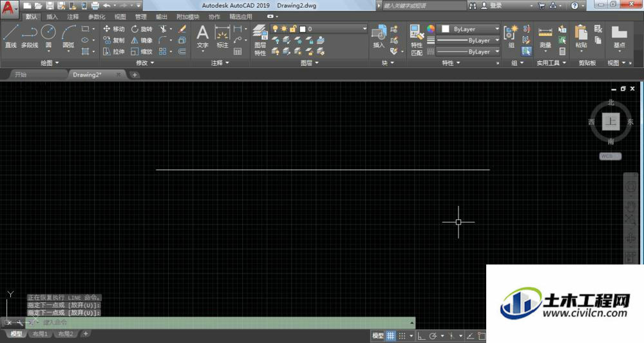644x343 pixels.
Task: Switch to the 参数化 ribbon tab
Action: coord(97,17)
